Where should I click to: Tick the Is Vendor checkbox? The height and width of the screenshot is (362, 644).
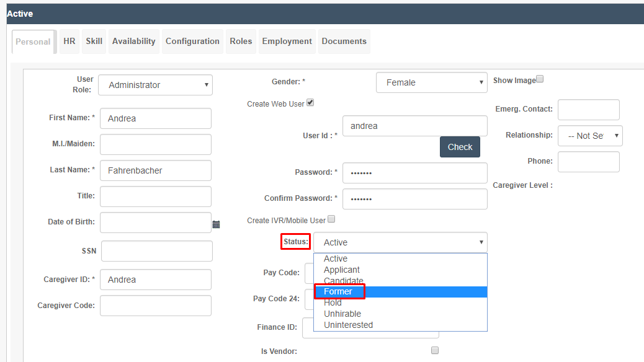pyautogui.click(x=435, y=350)
